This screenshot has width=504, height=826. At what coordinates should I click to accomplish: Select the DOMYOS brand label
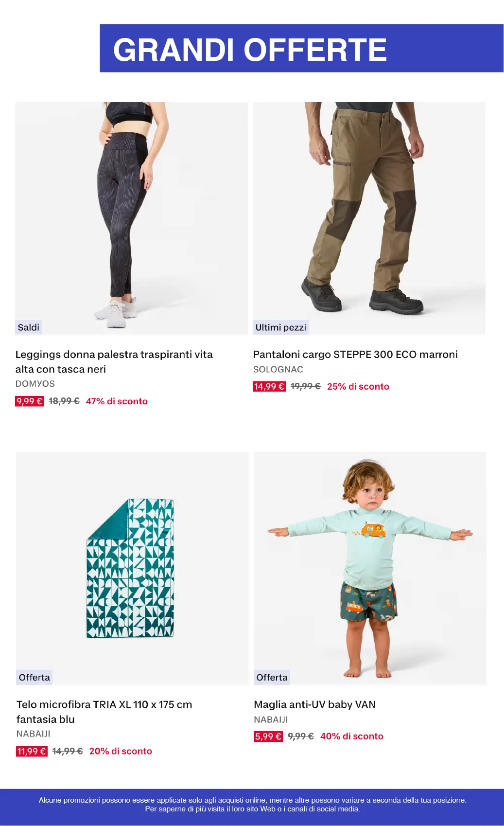click(x=35, y=383)
